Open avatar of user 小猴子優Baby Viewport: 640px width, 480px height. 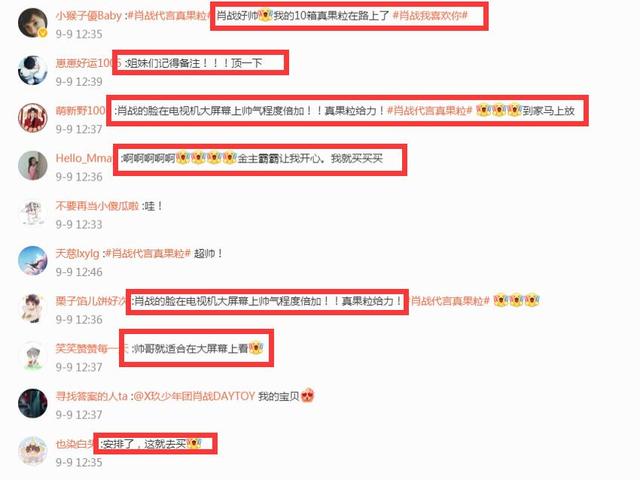click(33, 22)
